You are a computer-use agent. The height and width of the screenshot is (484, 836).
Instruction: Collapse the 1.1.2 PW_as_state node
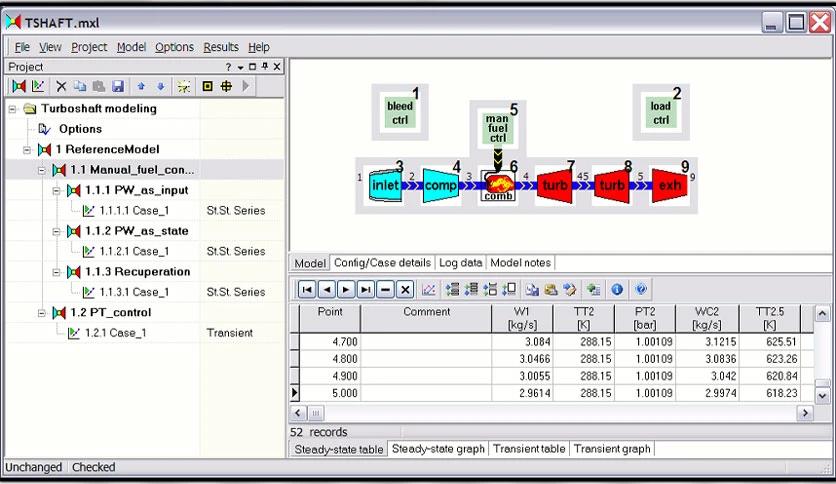56,231
